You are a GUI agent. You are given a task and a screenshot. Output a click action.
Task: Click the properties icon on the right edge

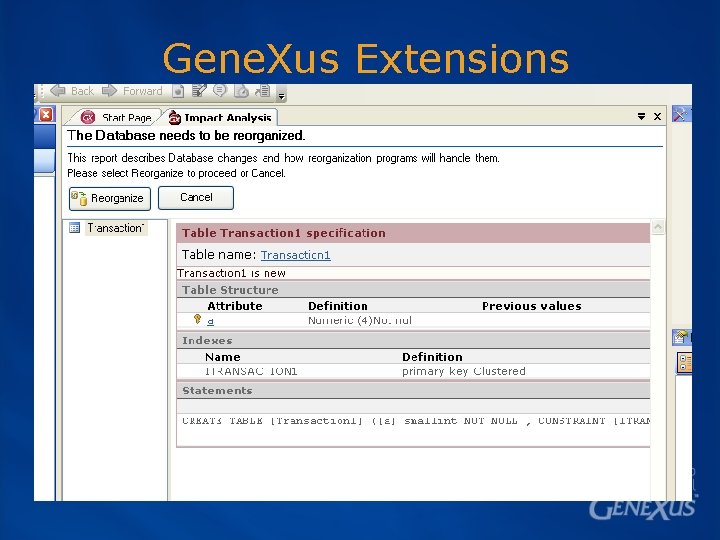pos(681,338)
